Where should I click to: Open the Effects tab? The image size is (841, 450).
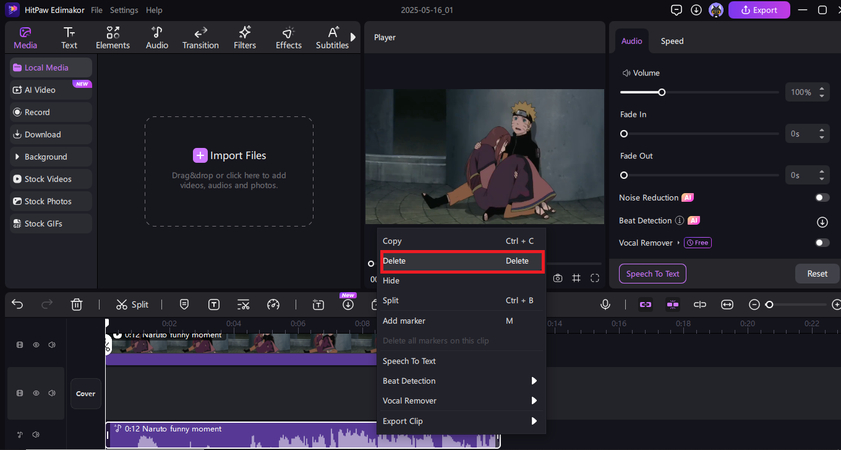tap(289, 38)
